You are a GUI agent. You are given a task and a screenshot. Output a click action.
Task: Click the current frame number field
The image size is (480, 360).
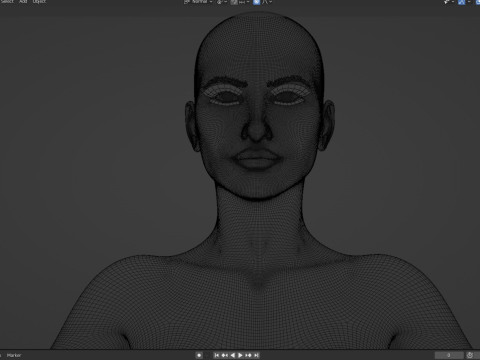click(449, 355)
